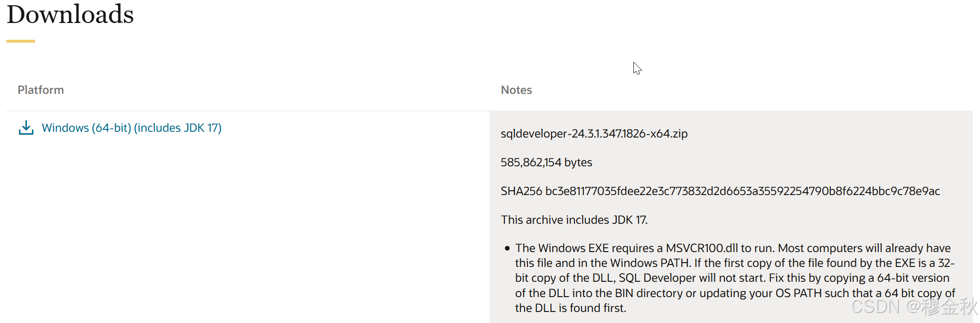Screen dimensions: 980x323
Task: Click the 'Windows' word in the download link
Action: pyautogui.click(x=65, y=128)
